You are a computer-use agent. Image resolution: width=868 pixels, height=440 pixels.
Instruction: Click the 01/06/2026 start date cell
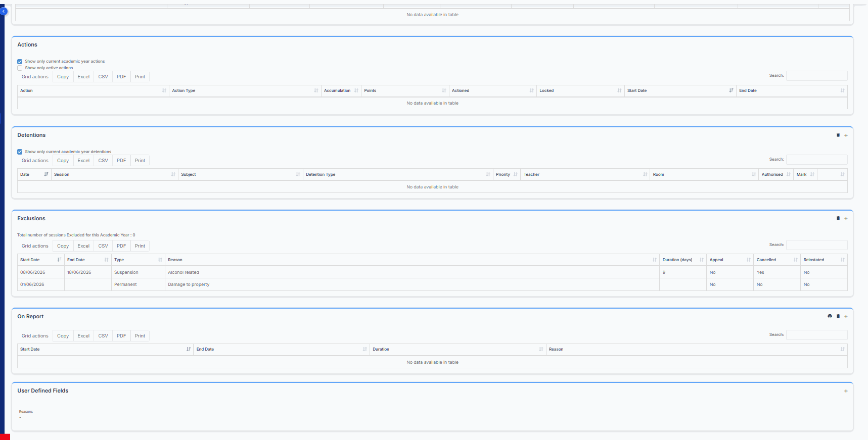[41, 284]
